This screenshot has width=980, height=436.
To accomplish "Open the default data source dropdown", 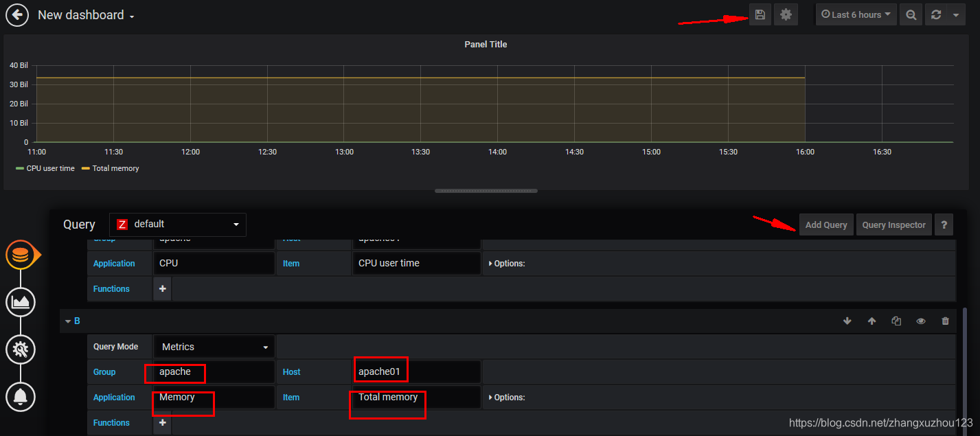I will point(178,225).
